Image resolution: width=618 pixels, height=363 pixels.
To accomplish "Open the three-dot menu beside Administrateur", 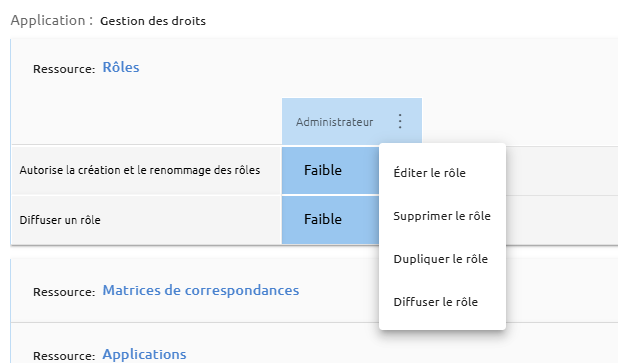I will (400, 121).
